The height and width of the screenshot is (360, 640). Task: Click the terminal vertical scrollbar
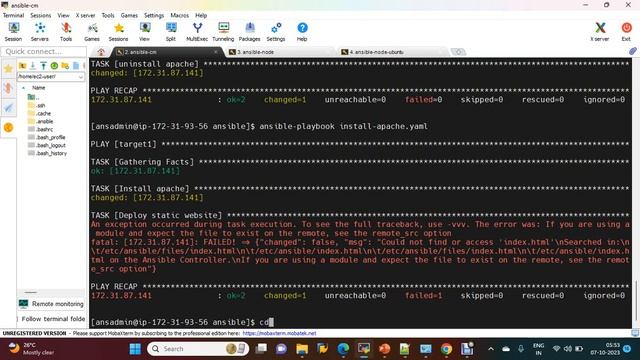635,192
